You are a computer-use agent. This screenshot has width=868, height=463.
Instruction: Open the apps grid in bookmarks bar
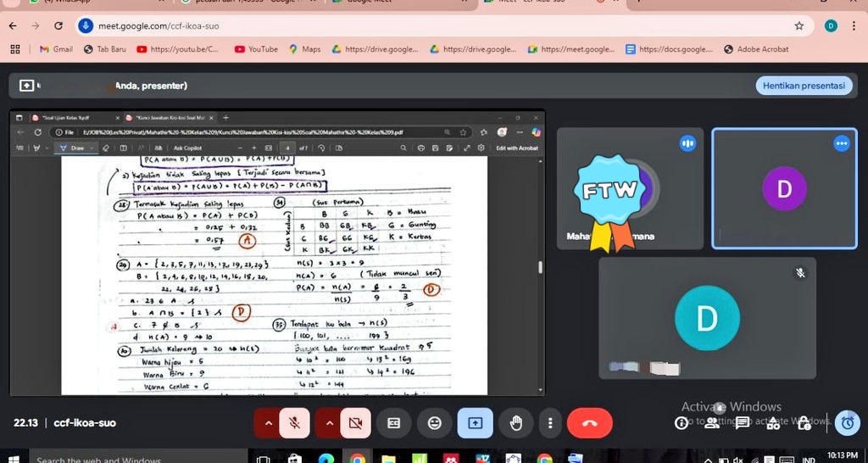[15, 49]
